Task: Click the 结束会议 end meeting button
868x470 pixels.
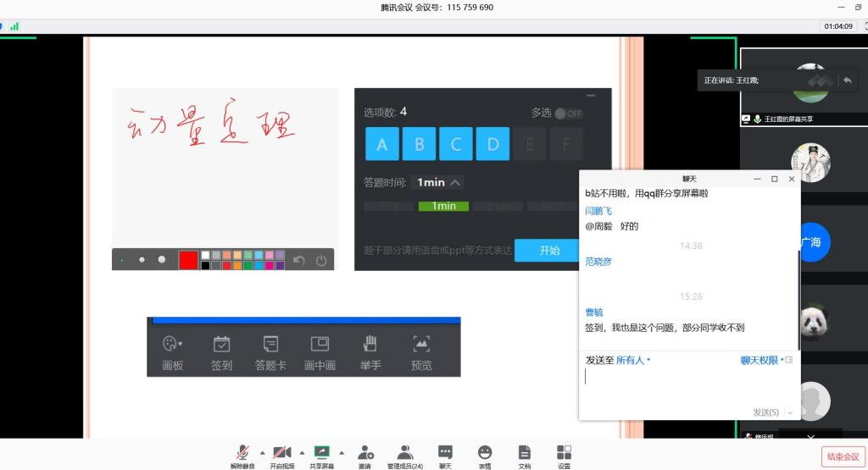Action: pos(843,456)
